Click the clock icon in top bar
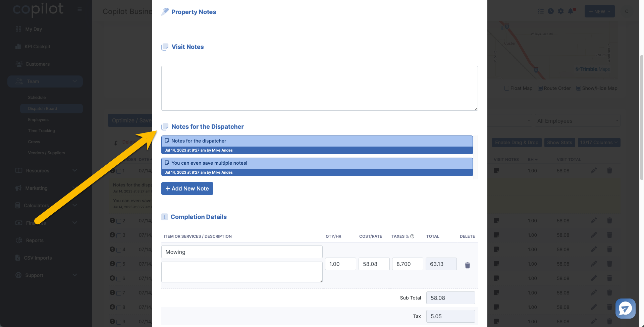This screenshot has width=644, height=327. click(551, 11)
